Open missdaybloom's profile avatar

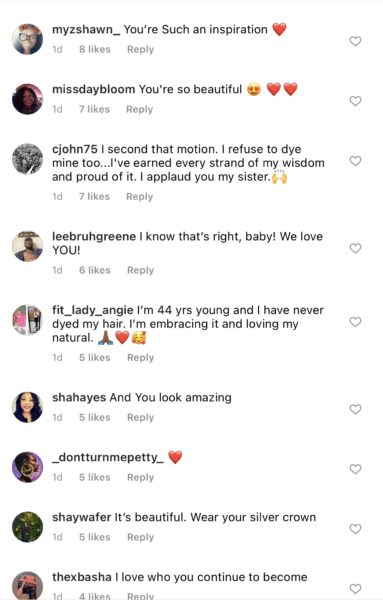click(x=27, y=99)
